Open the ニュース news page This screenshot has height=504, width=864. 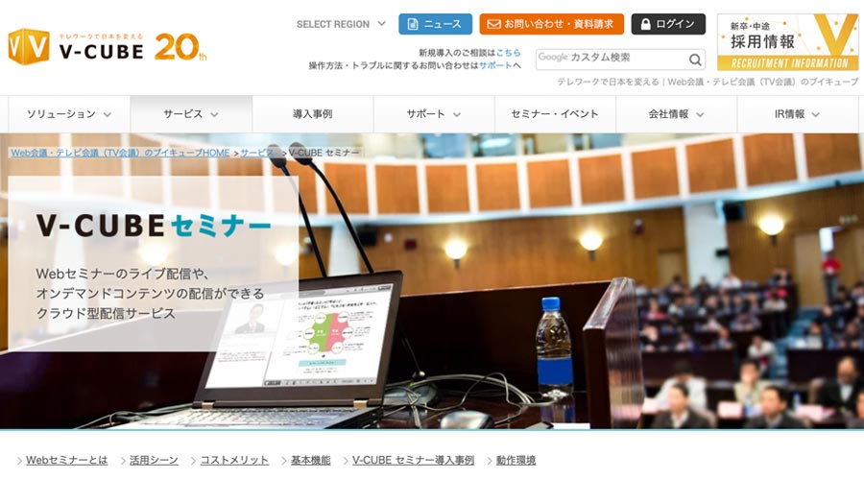435,24
